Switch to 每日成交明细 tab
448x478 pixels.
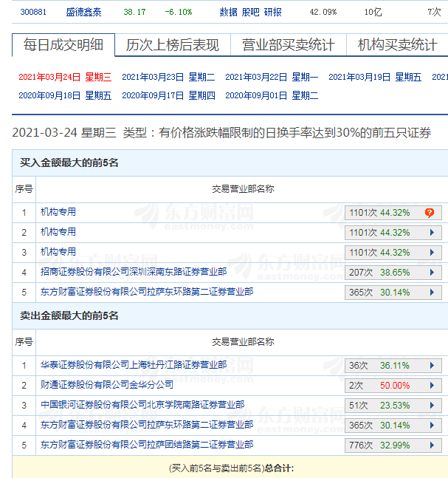[63, 45]
